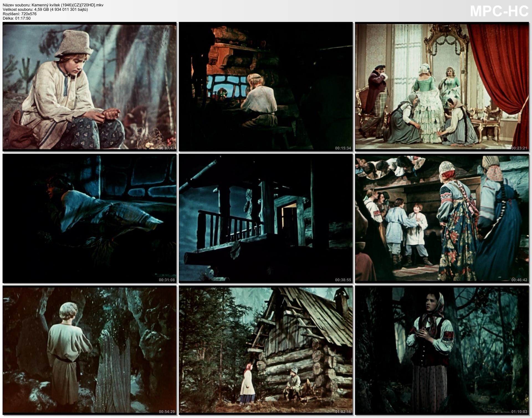
Task: Click the village crowd thumbnail at 00:46:42
Action: 442,218
